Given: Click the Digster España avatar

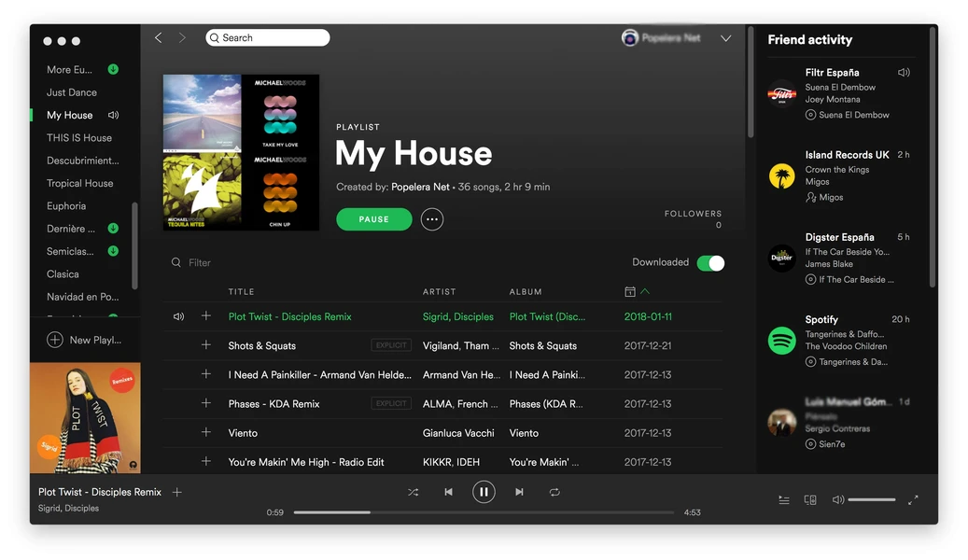Looking at the screenshot, I should point(782,259).
